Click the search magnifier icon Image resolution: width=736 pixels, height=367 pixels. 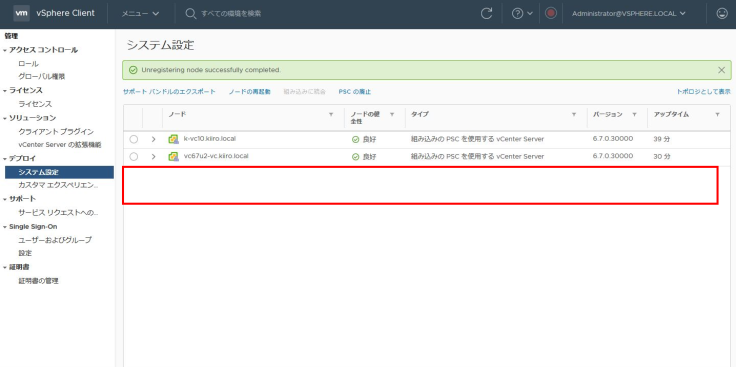[x=190, y=14]
